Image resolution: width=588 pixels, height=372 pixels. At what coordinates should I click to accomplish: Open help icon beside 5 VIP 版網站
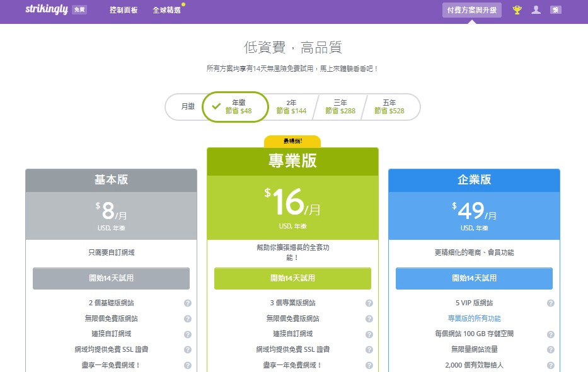click(550, 303)
